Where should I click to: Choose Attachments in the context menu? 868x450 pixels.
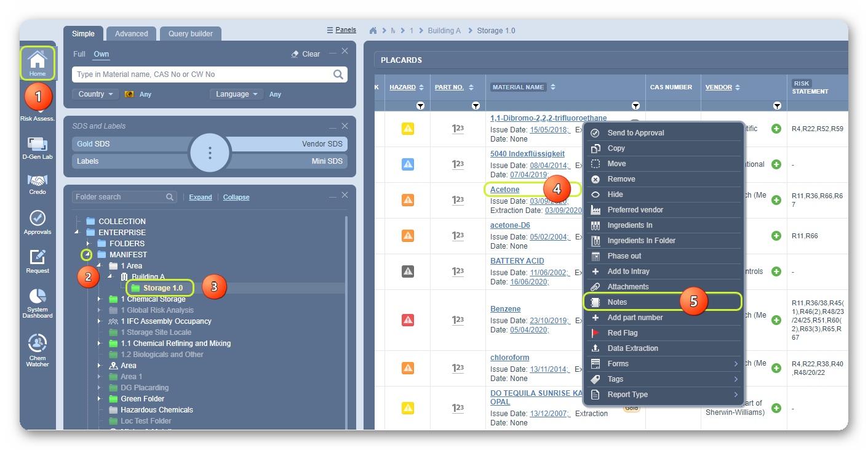664,287
